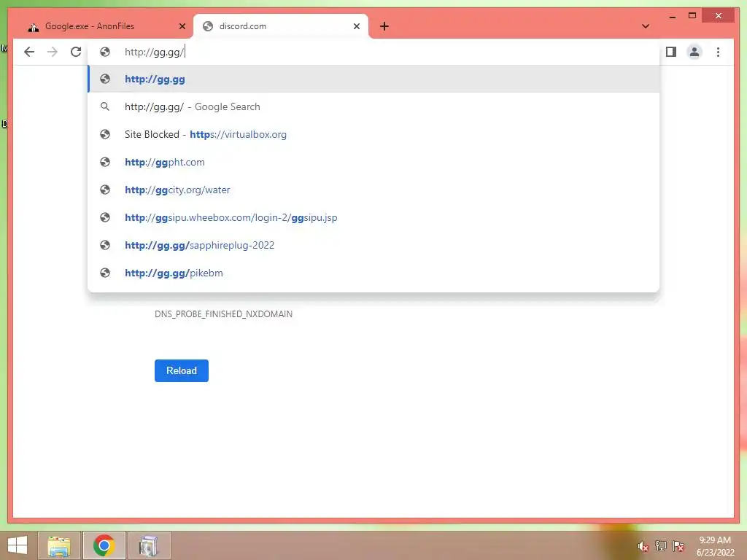Open Chrome three-dot menu

[x=718, y=52]
